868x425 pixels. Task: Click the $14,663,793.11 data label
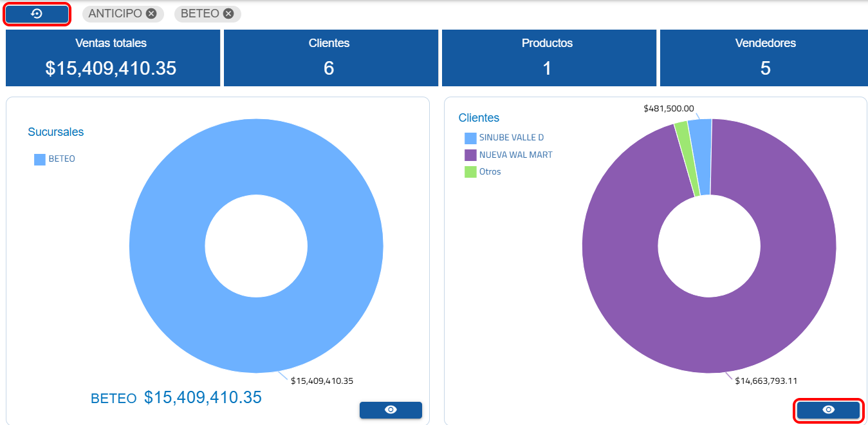pos(766,381)
